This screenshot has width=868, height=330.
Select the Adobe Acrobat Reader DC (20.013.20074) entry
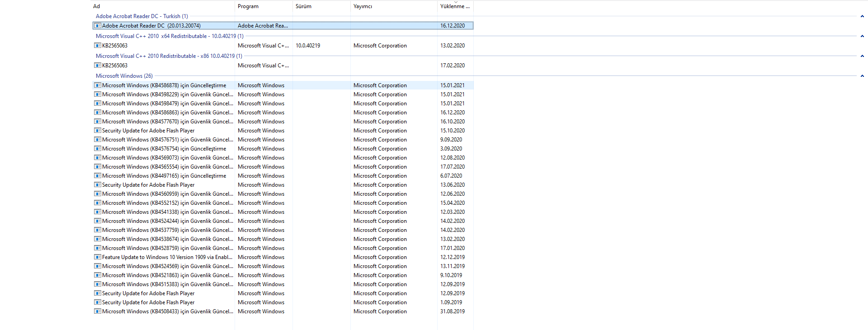(283, 26)
